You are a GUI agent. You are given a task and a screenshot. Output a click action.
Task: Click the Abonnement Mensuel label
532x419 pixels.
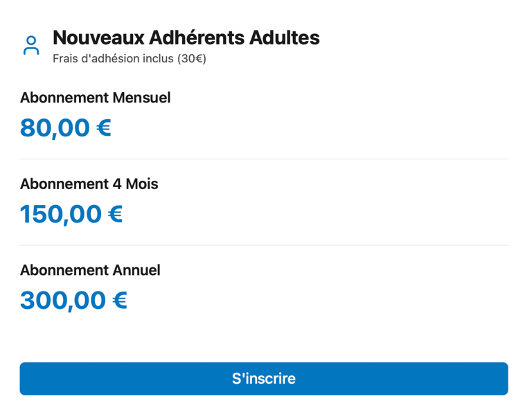95,98
